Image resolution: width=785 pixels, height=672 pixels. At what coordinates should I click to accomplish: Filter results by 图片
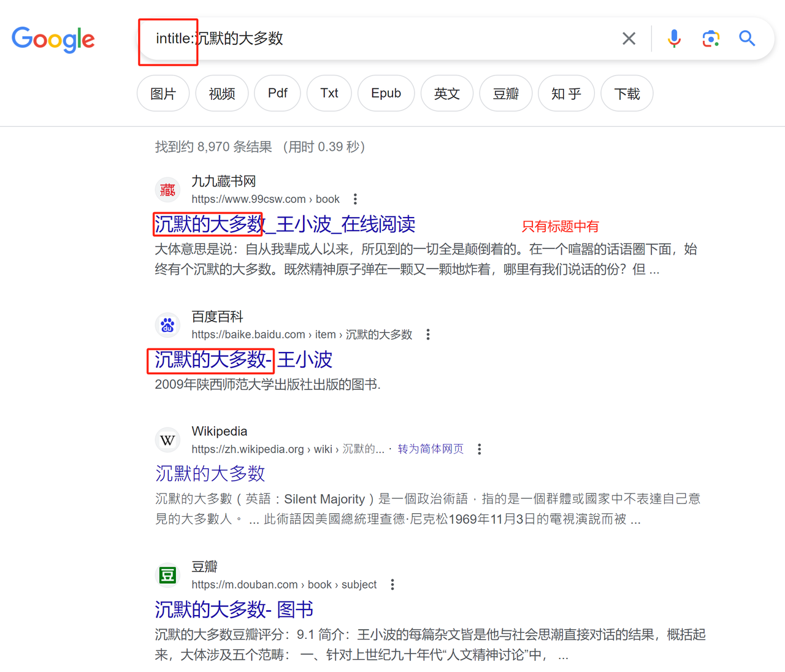pos(163,94)
